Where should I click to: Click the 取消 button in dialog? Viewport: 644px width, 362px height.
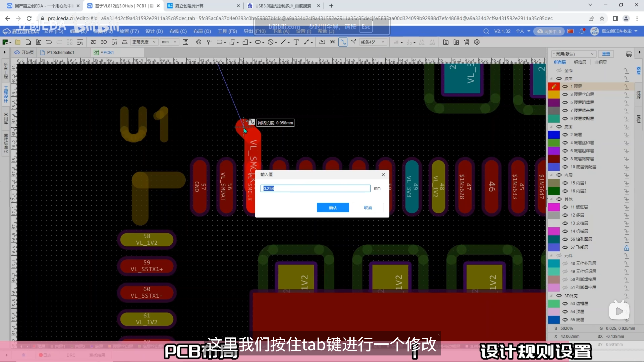[x=368, y=207]
